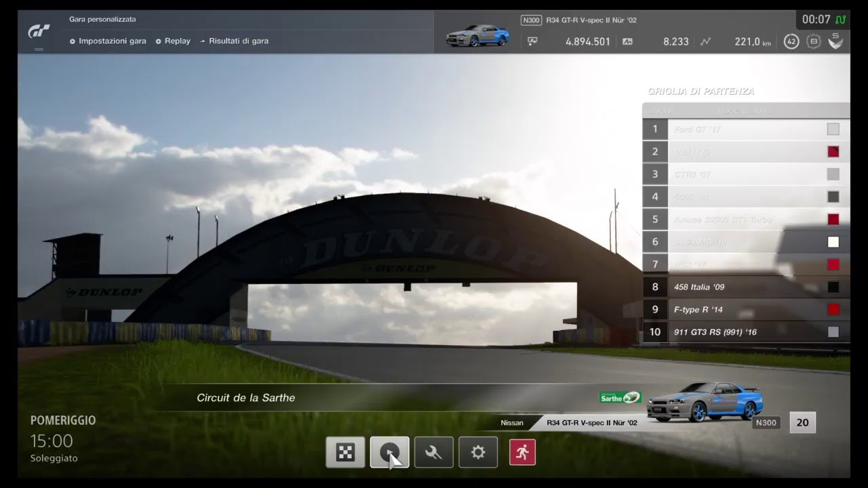Select grid row 6 SLS AMG '10
This screenshot has width=868, height=488.
746,242
